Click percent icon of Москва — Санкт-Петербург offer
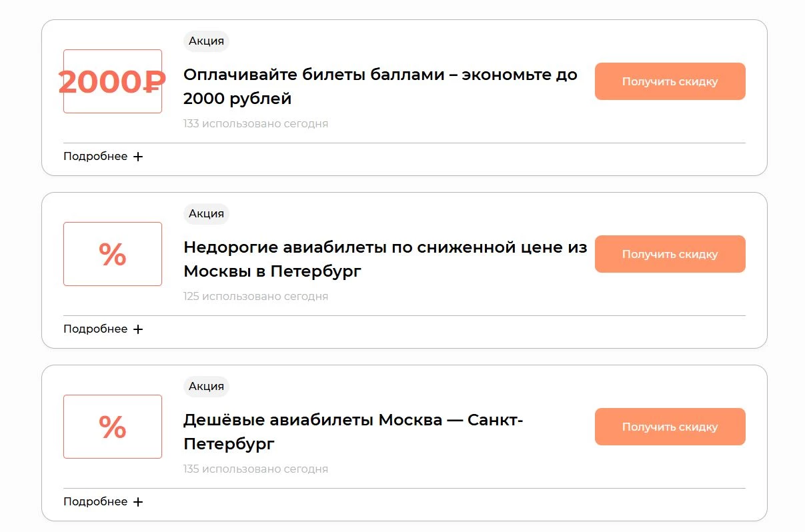Image resolution: width=805 pixels, height=532 pixels. click(x=112, y=427)
